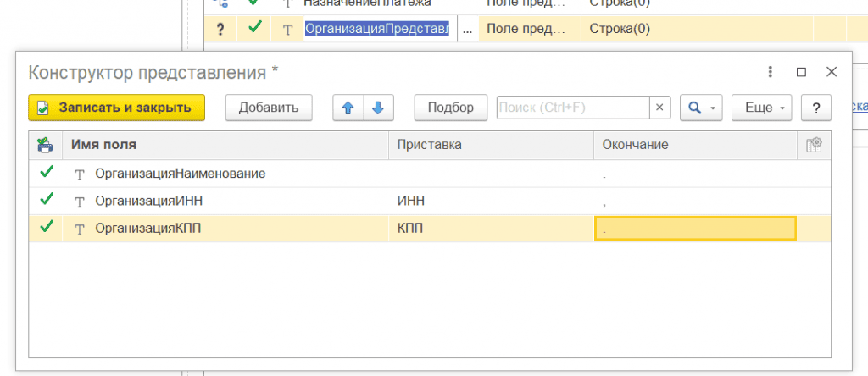Click the КПП prefix cell
868x376 pixels.
click(x=491, y=228)
